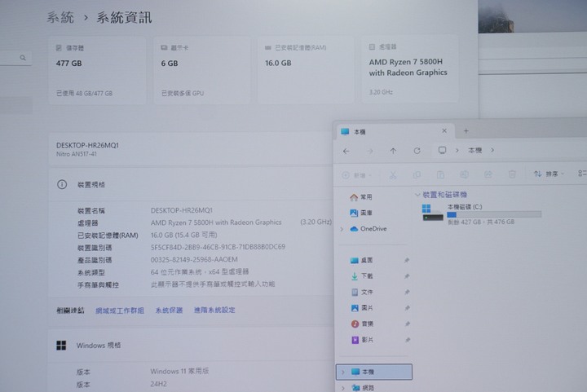Screen dimensions: 587x392
Task: Open the New item menu
Action: tap(357, 175)
